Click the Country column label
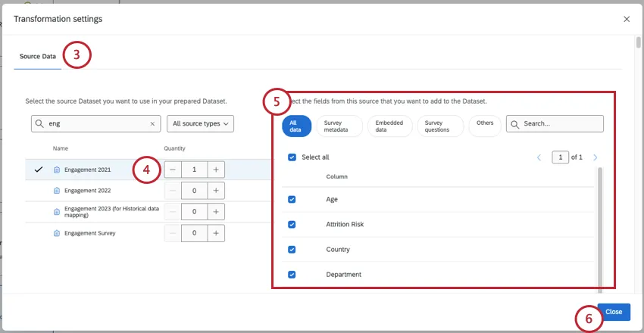This screenshot has width=644, height=333. [338, 249]
